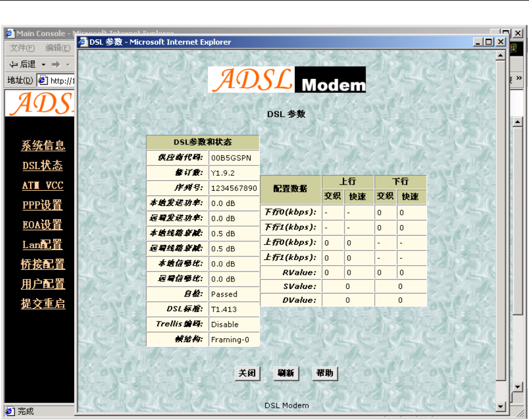This screenshot has width=529, height=420.
Task: Click the 帮助 (help) button
Action: [x=325, y=373]
